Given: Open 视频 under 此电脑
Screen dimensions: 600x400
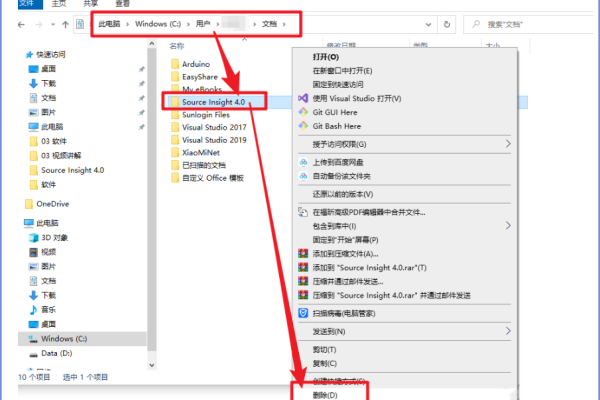Looking at the screenshot, I should (49, 252).
